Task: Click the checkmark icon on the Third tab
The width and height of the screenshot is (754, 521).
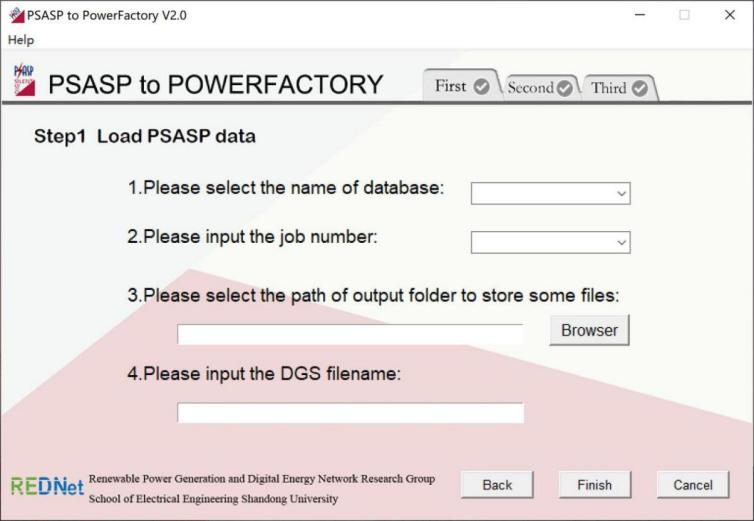Action: [x=640, y=88]
